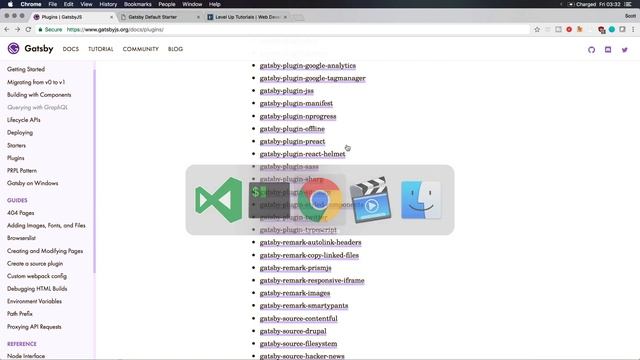Open DOCS in Gatsby navigation
This screenshot has width=640, height=360.
click(71, 49)
